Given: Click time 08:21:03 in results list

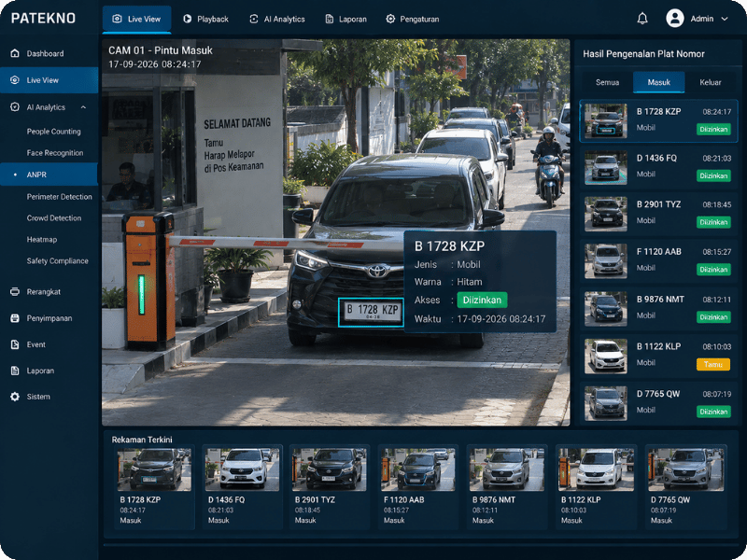Looking at the screenshot, I should (x=716, y=158).
